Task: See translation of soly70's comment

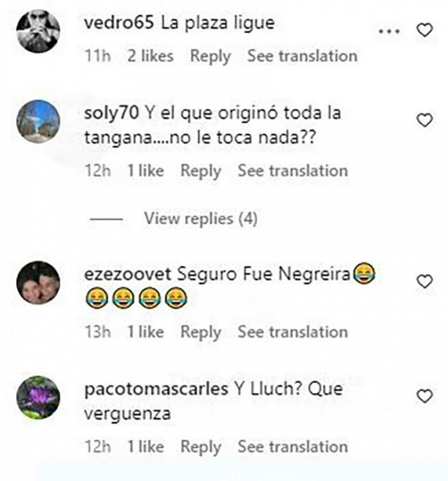Action: pyautogui.click(x=293, y=171)
